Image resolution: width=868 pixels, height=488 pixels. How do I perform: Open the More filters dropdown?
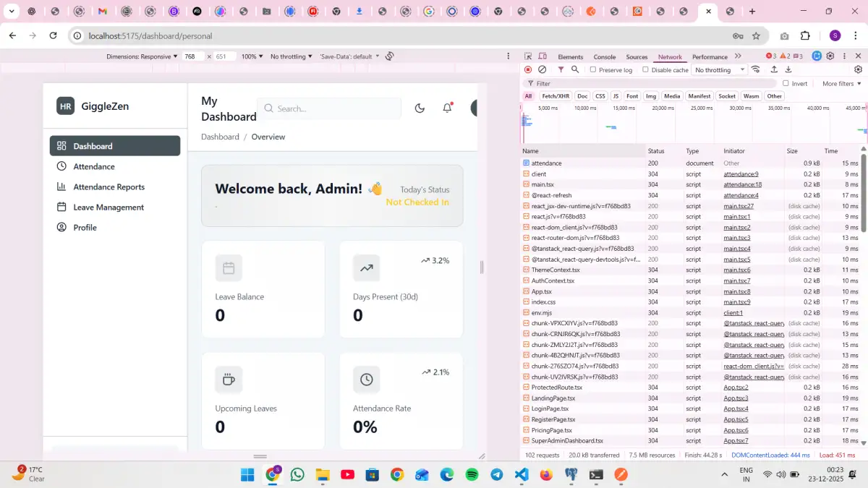[x=841, y=84]
